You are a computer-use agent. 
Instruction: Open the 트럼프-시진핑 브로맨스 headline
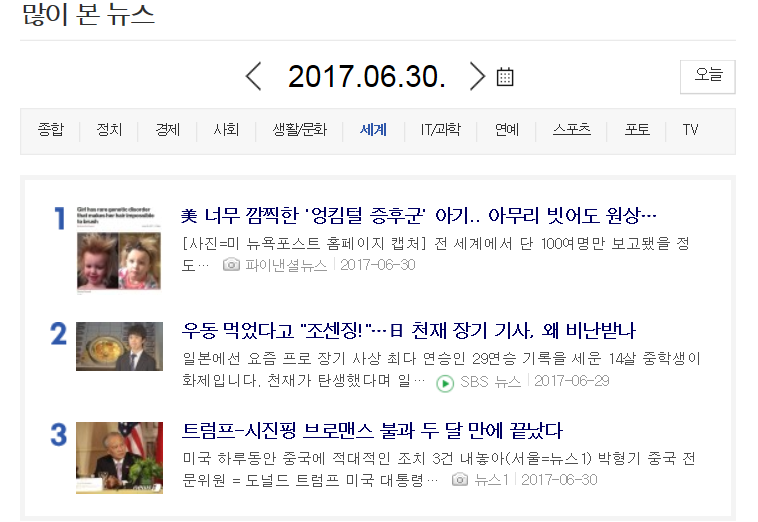[x=372, y=431]
